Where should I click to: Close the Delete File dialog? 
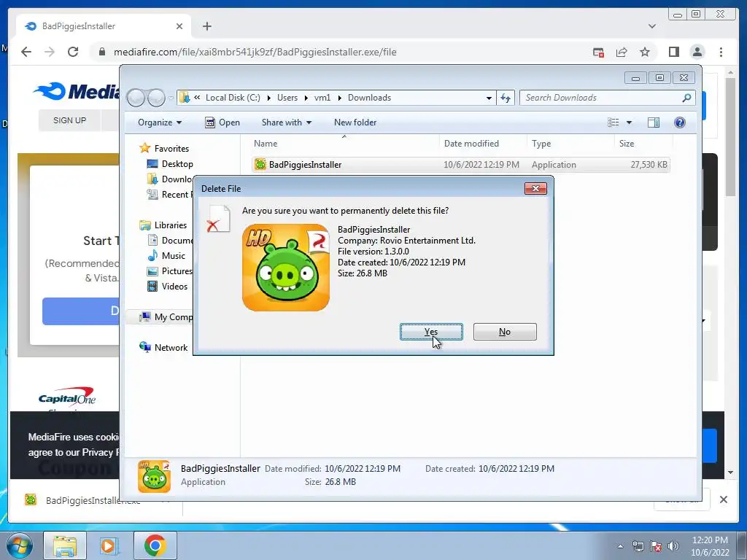[535, 189]
